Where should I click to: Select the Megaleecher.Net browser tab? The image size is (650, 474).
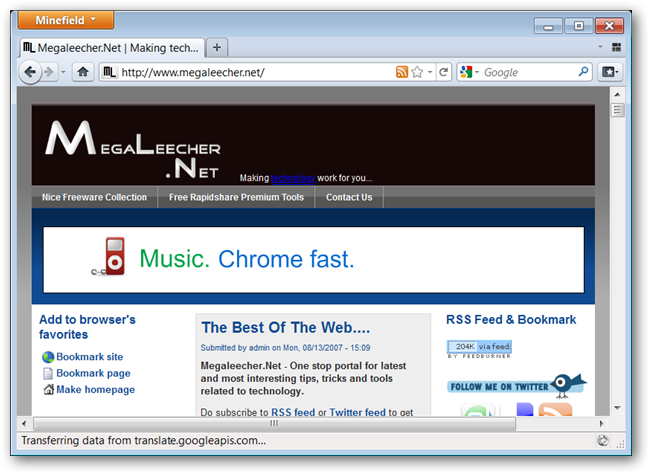(112, 48)
